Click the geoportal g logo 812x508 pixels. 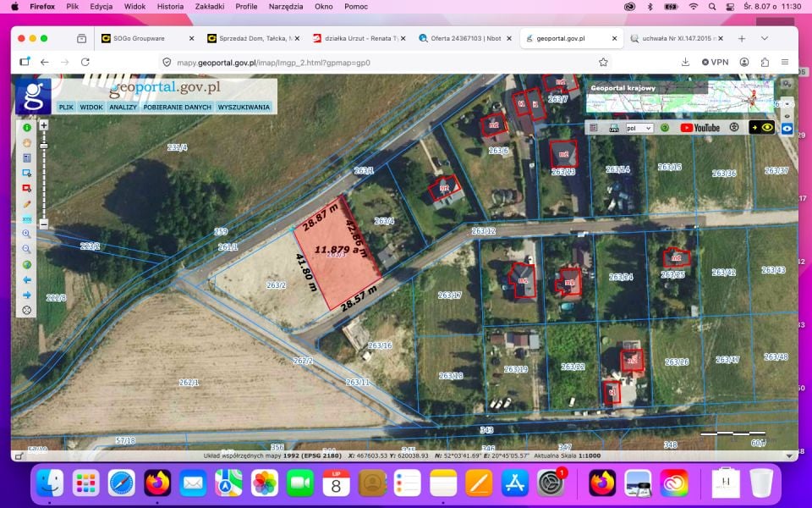click(34, 96)
